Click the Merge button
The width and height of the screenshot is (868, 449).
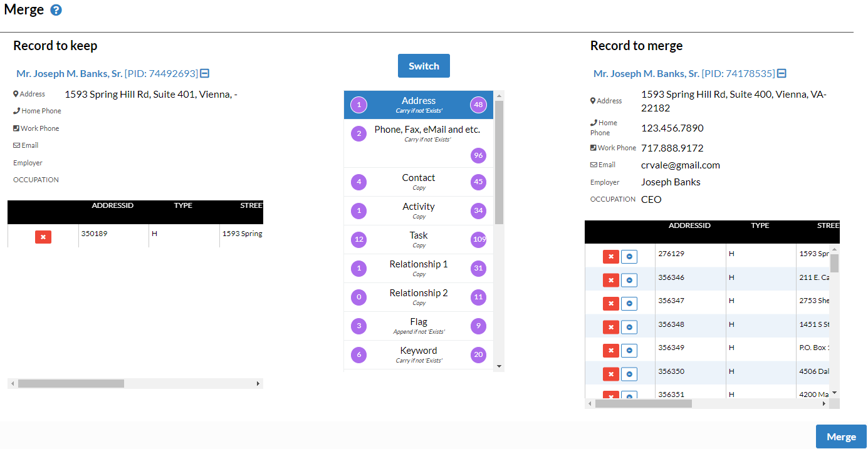pos(840,436)
